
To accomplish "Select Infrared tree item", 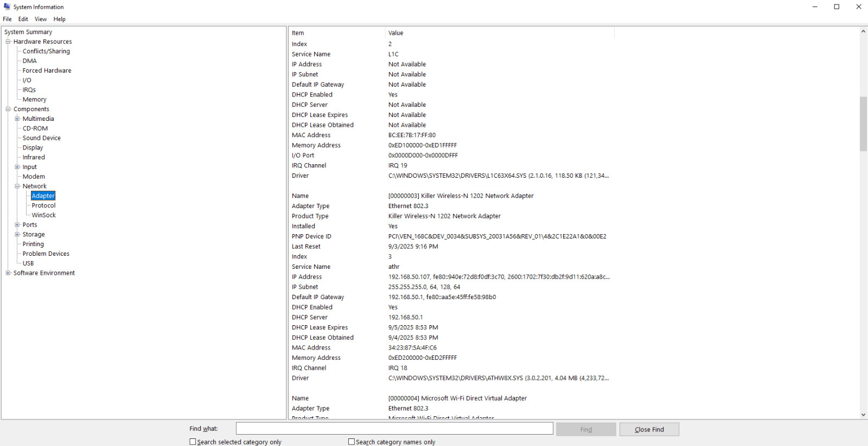I will pyautogui.click(x=34, y=157).
